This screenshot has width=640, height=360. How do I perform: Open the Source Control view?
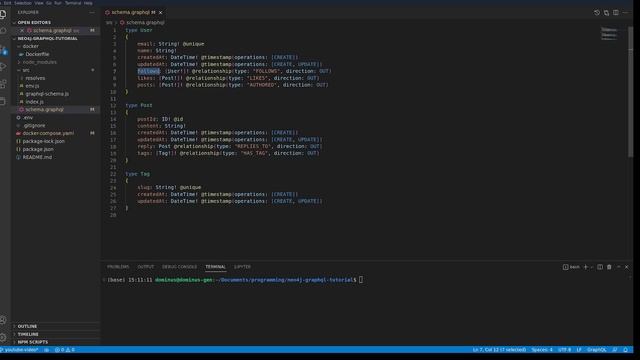(x=3, y=50)
